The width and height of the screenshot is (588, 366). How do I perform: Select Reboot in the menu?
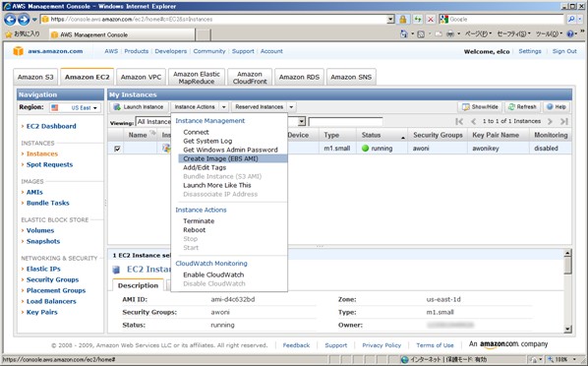(194, 230)
